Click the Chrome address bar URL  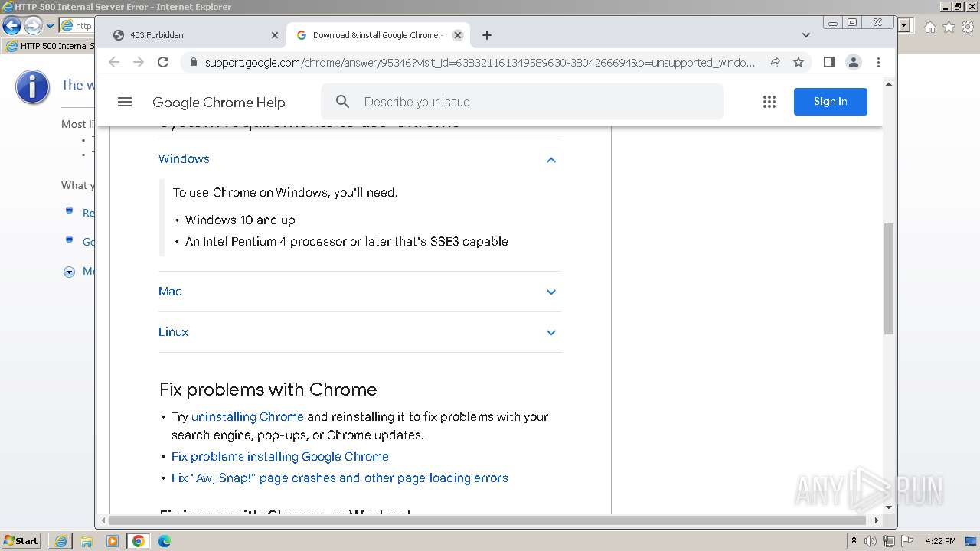click(479, 62)
